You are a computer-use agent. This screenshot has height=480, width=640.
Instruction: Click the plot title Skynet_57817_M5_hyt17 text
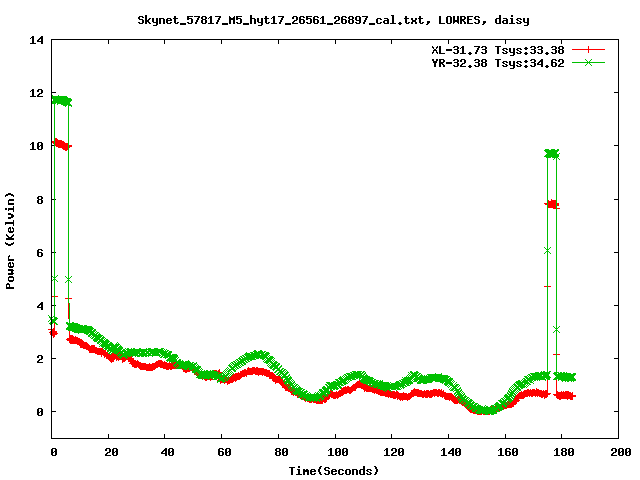(x=333, y=20)
